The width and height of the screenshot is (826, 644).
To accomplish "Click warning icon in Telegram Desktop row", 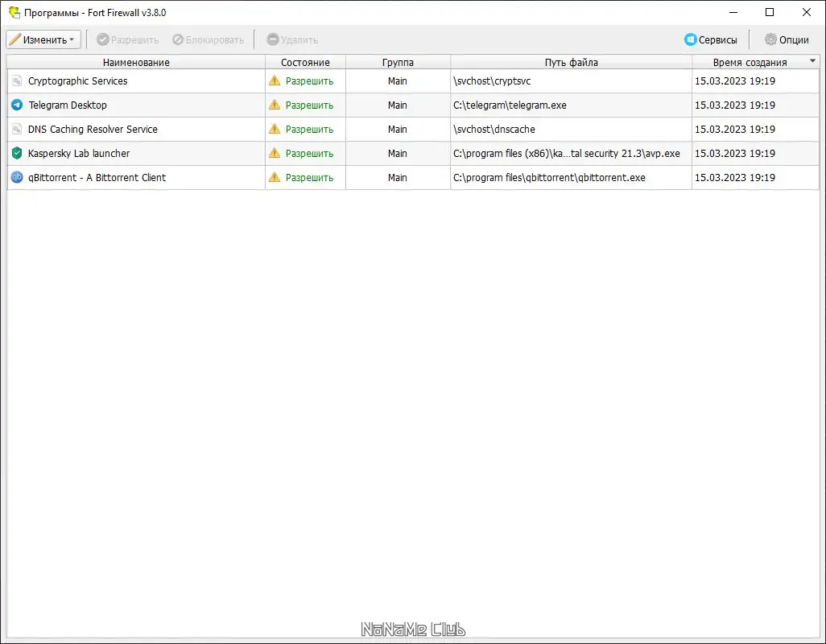I will click(x=275, y=105).
